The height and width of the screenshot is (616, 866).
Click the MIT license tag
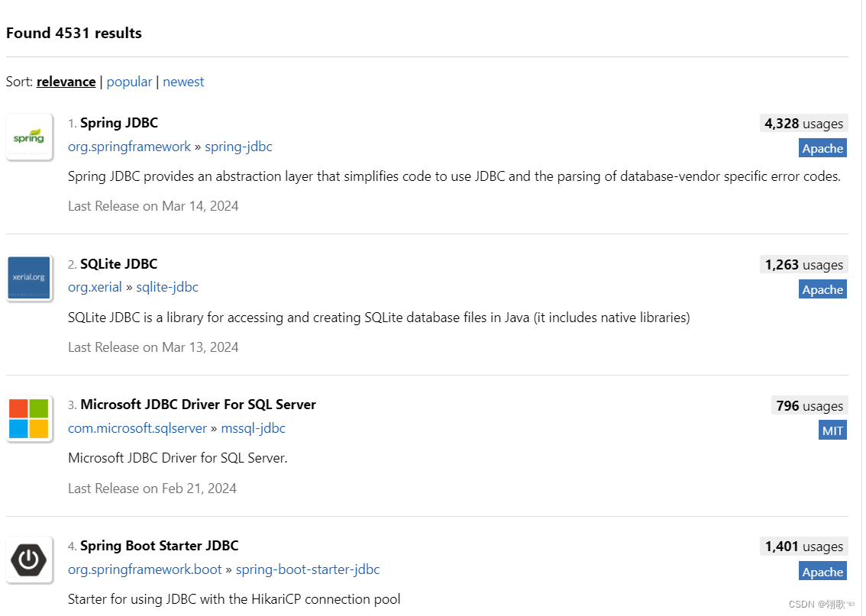click(x=832, y=431)
